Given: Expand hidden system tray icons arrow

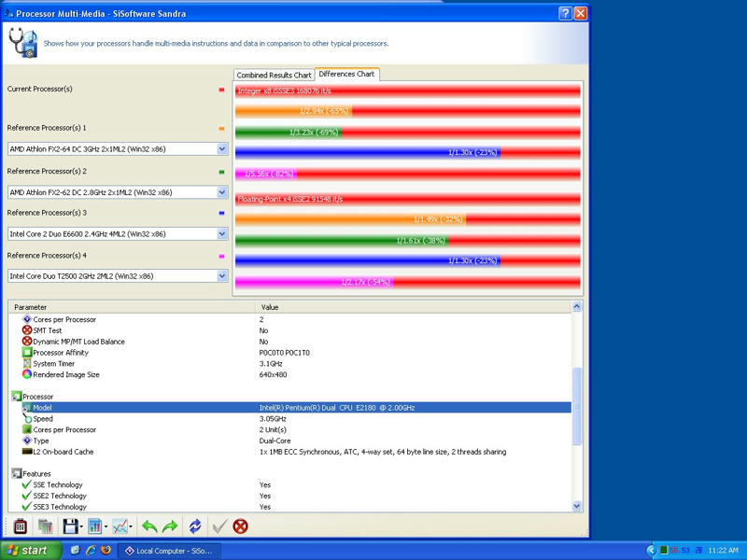Looking at the screenshot, I should pyautogui.click(x=651, y=551).
